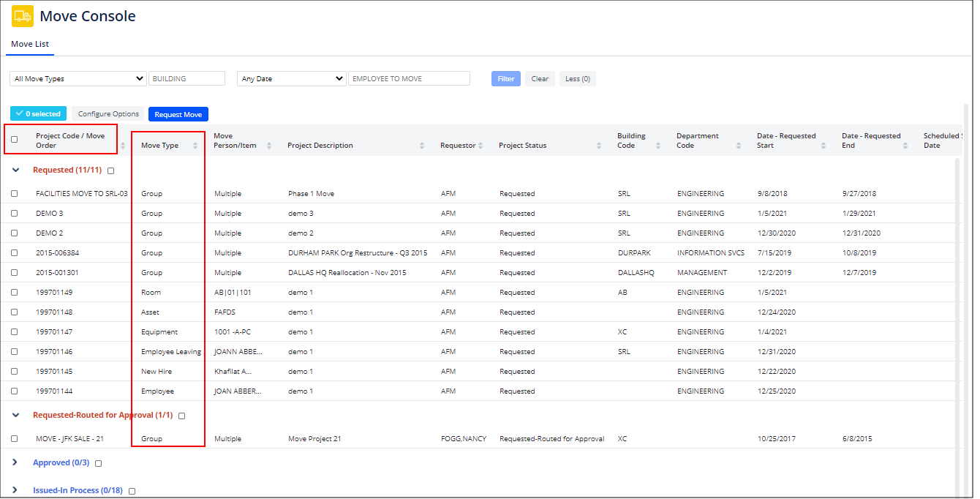This screenshot has width=980, height=499.
Task: Click the Less (0) button
Action: (x=578, y=79)
